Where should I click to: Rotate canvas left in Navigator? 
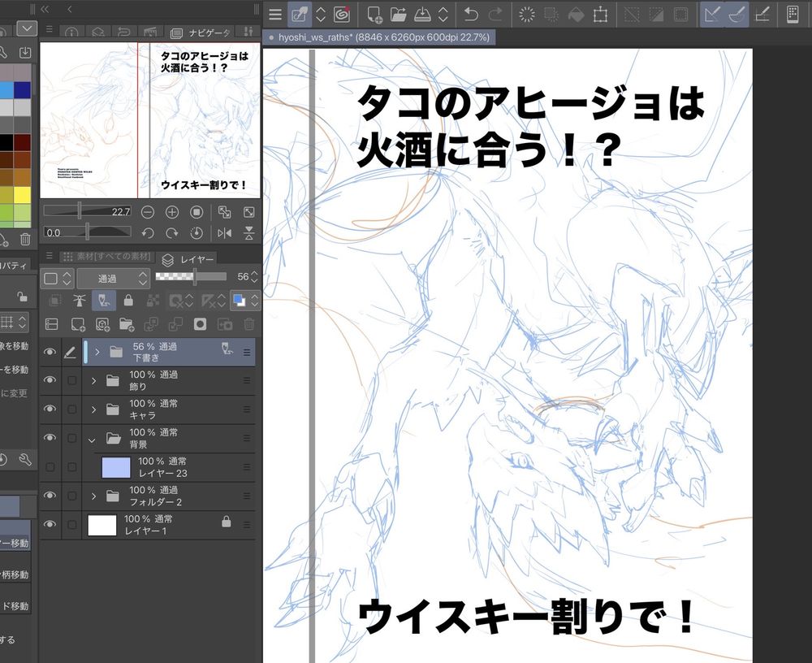coord(148,233)
